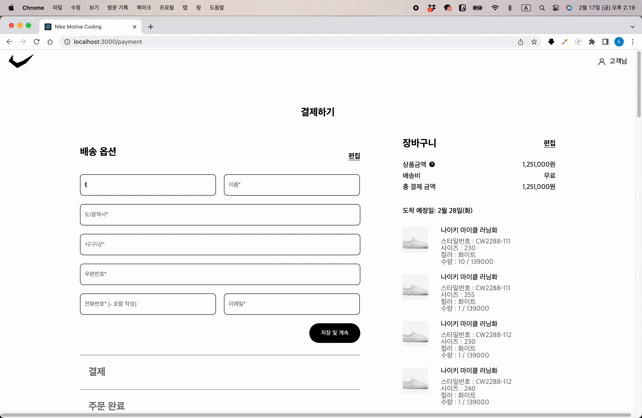642x418 pixels.
Task: Open the black Dropbox-style extension icon
Action: tap(551, 42)
